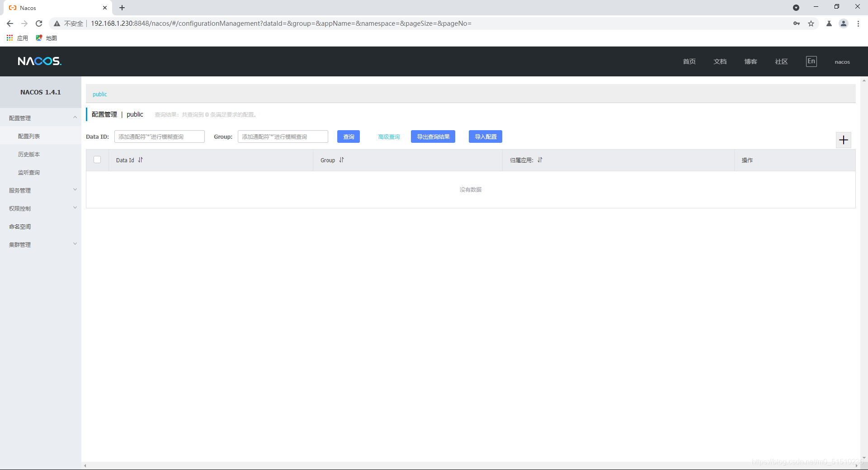Sort by Data Id column arrows
The width and height of the screenshot is (868, 470).
pyautogui.click(x=140, y=160)
